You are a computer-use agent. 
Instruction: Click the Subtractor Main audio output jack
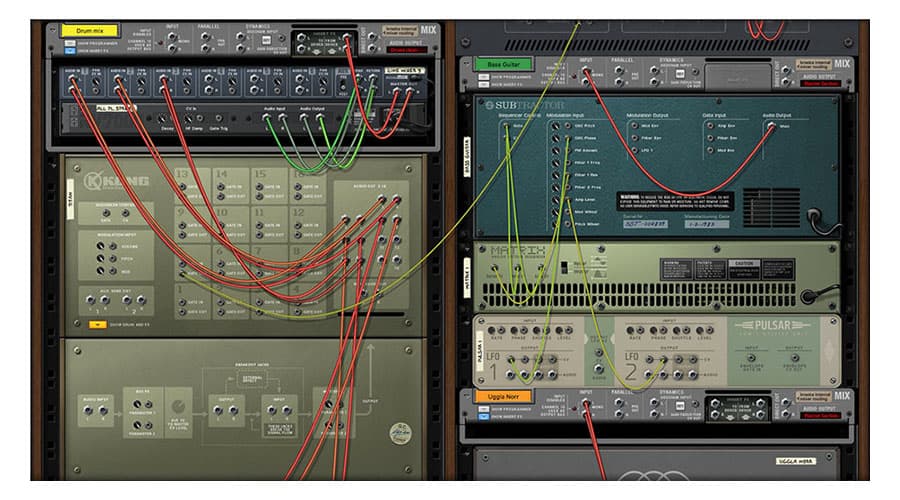[771, 126]
